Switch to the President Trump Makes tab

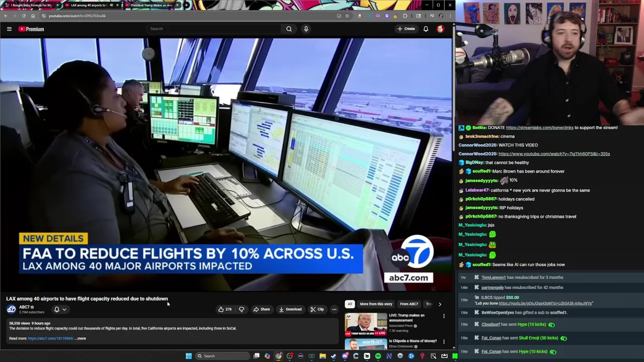[151, 5]
